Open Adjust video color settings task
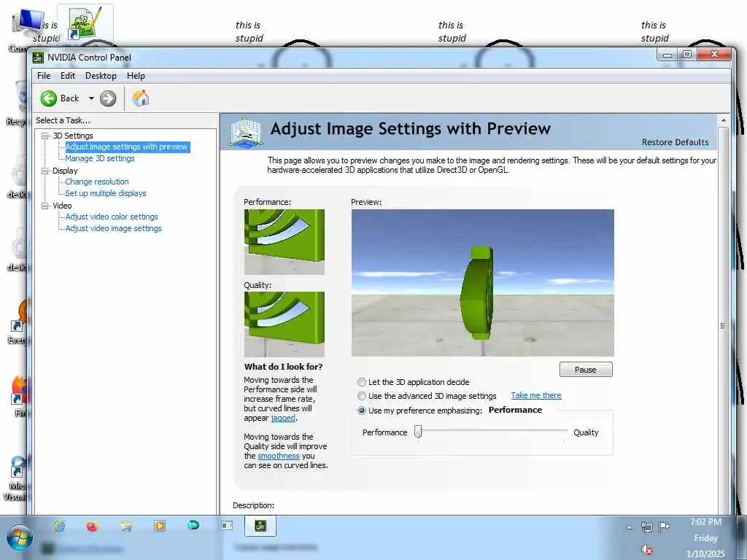Screen dimensions: 747x560 coord(112,217)
